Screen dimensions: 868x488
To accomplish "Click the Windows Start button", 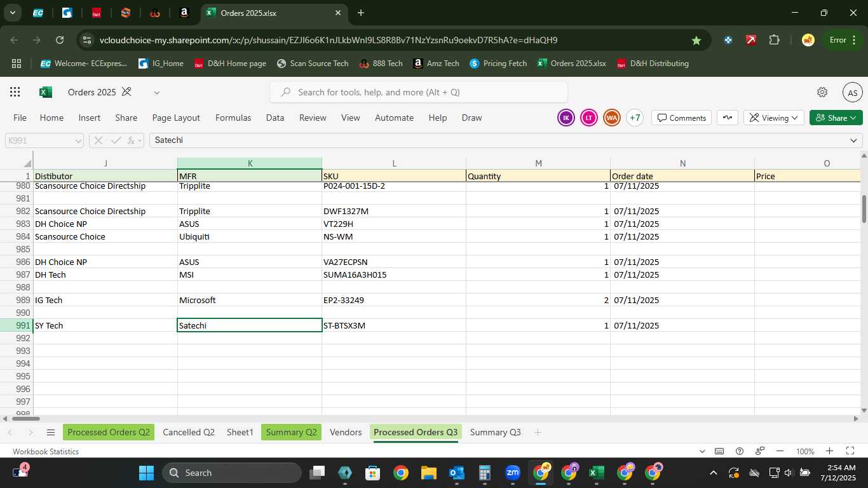I will click(x=146, y=473).
